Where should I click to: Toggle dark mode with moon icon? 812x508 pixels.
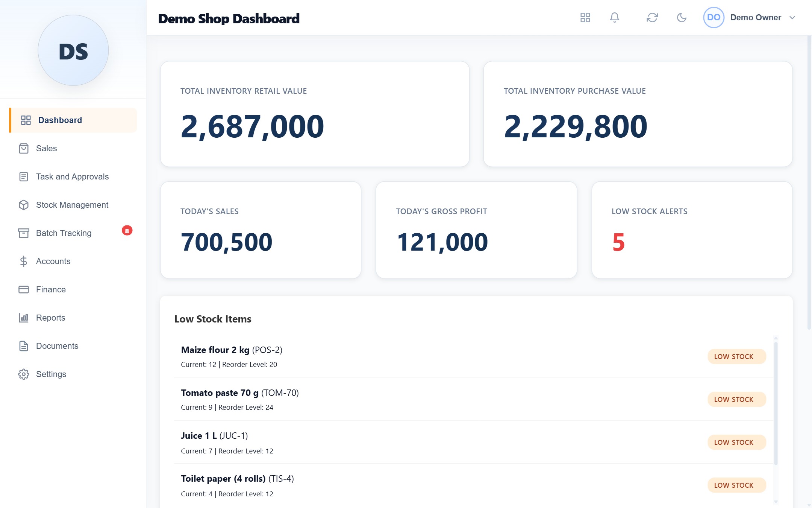tap(682, 18)
